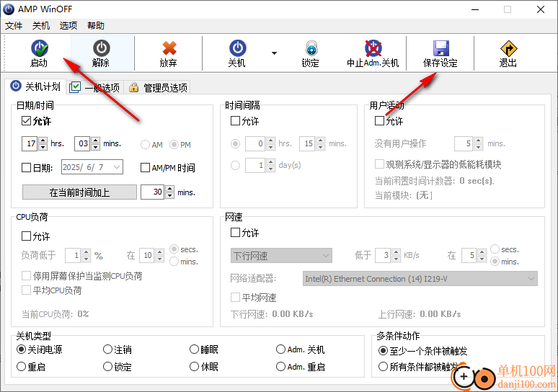558x392 pixels.
Task: Click the 保存设定 floppy disk icon
Action: point(441,48)
